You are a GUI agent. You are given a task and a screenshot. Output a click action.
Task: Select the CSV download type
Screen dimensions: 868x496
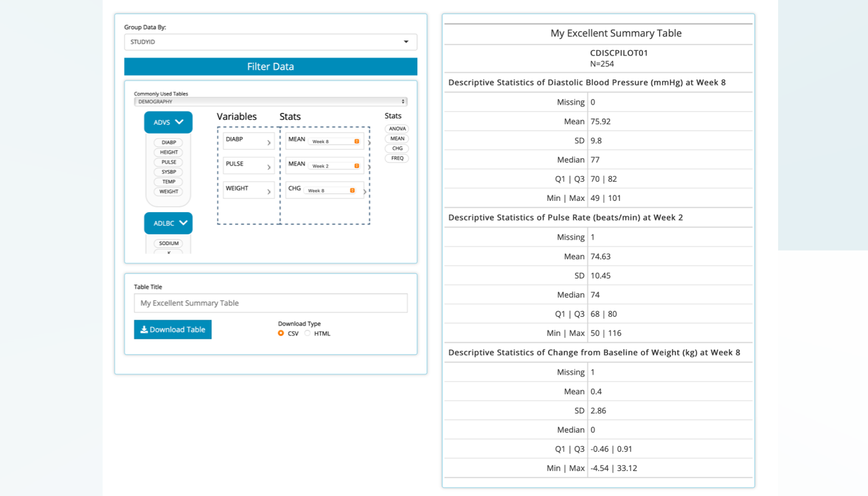point(281,334)
